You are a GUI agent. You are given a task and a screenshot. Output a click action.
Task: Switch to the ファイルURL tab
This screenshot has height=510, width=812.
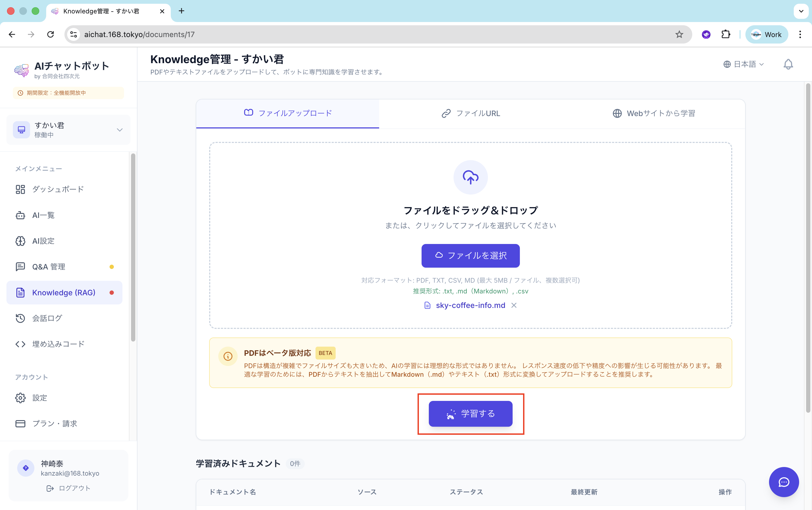coord(470,113)
